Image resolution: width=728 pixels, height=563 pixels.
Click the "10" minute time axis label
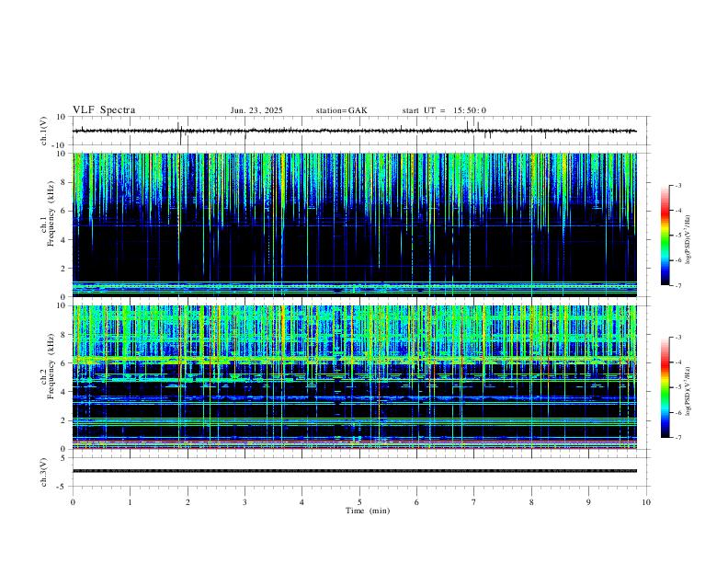(646, 502)
